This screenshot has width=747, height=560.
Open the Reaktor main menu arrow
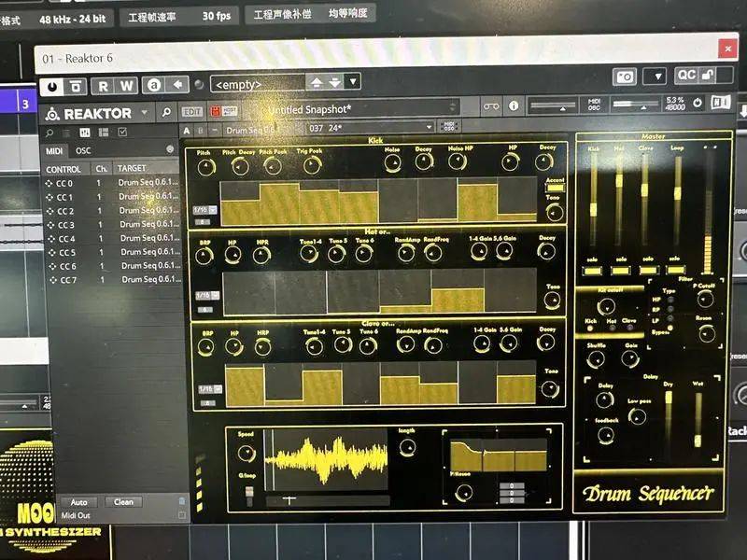pos(145,113)
